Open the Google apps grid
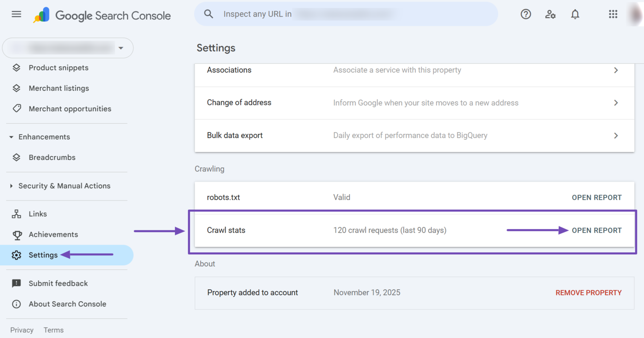Viewport: 644px width, 338px height. [x=613, y=14]
